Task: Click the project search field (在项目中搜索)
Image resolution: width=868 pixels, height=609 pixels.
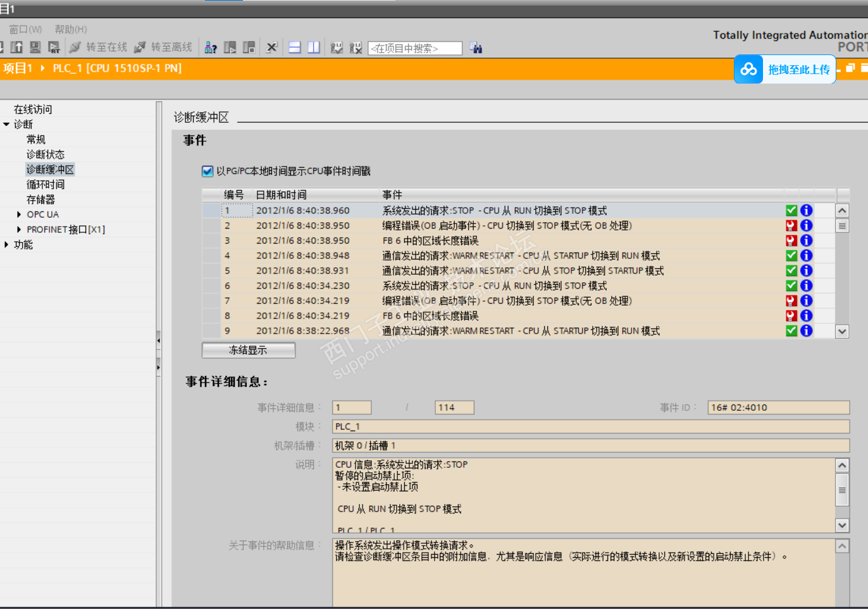Action: pyautogui.click(x=415, y=48)
